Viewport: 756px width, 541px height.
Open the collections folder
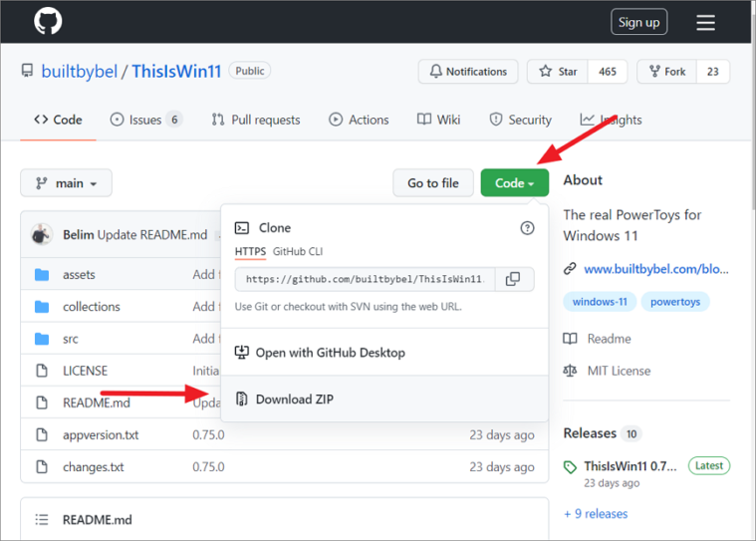92,307
